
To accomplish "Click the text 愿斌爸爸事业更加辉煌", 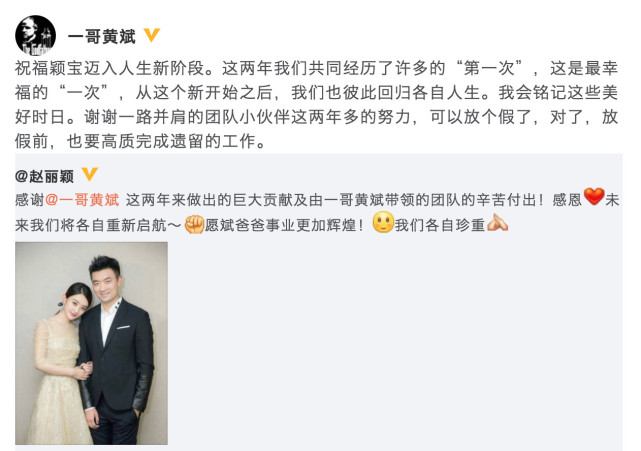I will (x=280, y=225).
